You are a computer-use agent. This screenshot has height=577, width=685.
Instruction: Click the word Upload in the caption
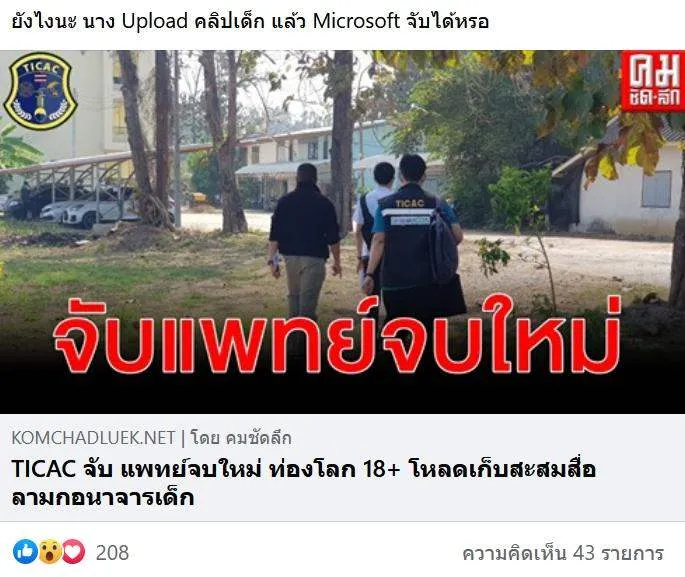click(x=155, y=21)
